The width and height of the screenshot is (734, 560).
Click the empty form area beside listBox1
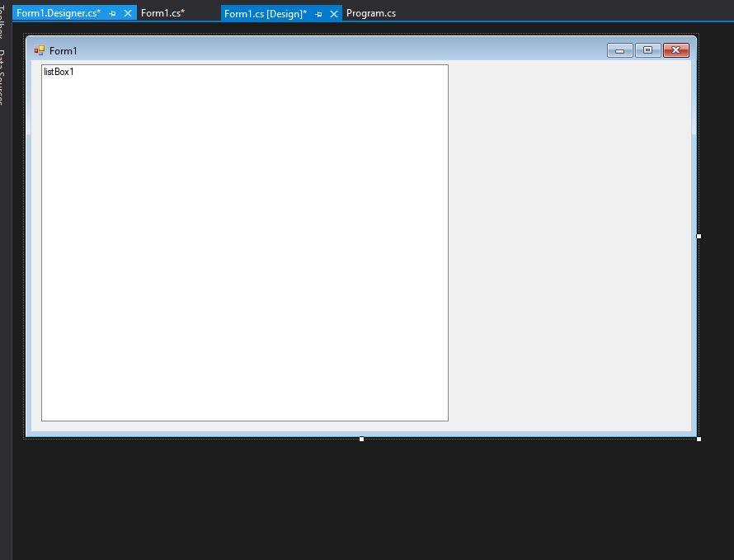point(569,247)
